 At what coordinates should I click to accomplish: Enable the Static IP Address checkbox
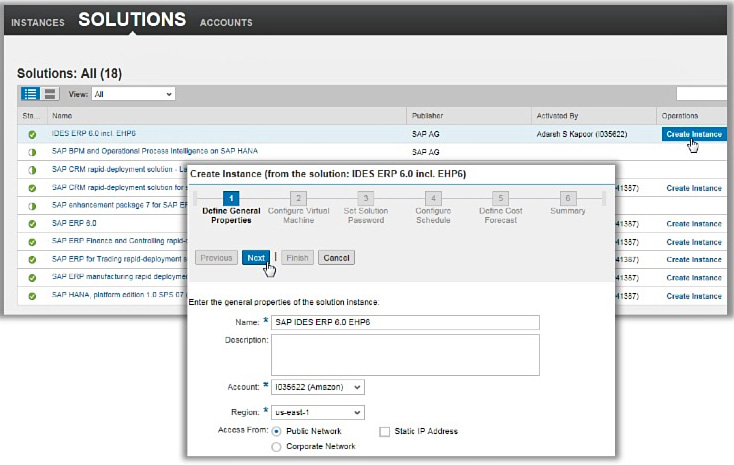[x=384, y=431]
